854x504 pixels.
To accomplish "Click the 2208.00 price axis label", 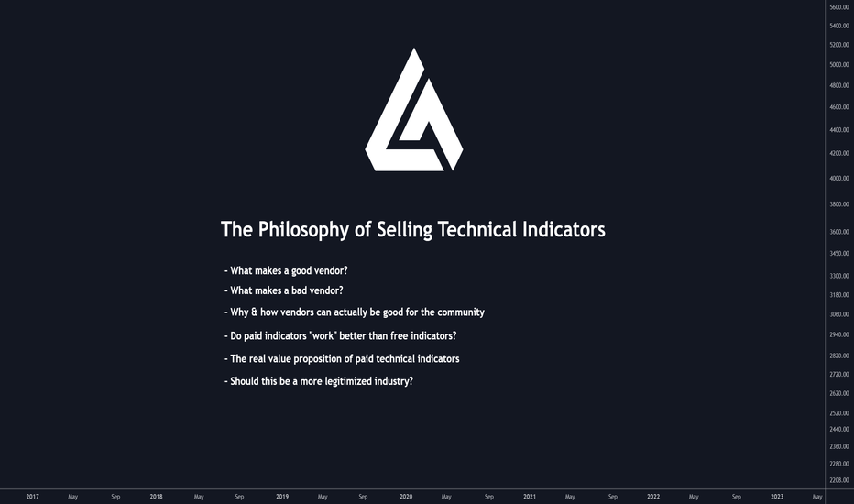I will 839,480.
